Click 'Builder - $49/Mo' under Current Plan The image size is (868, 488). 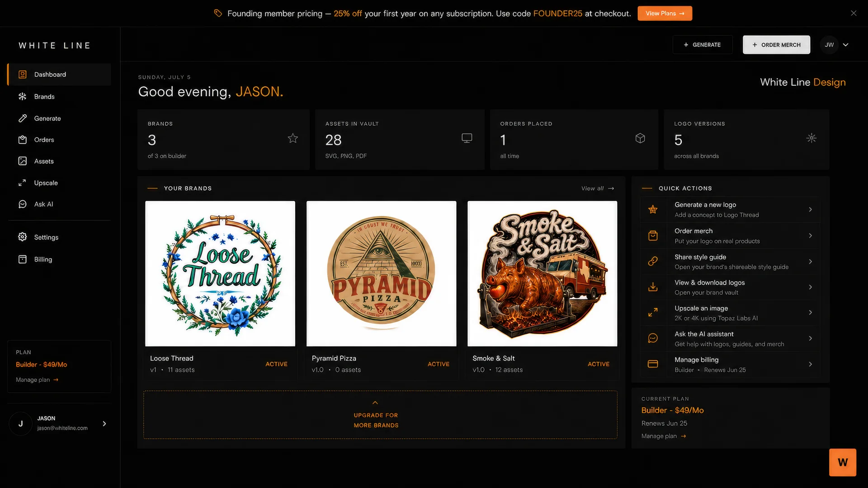[672, 410]
